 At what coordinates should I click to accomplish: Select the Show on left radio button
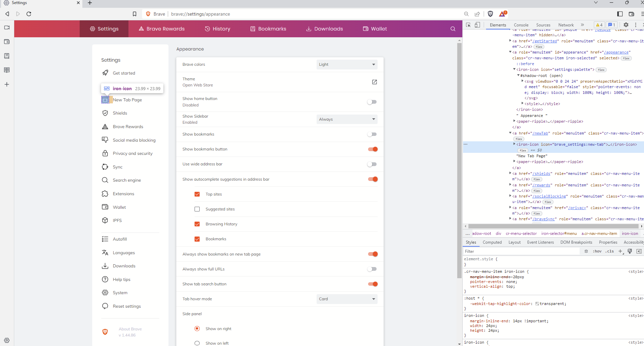click(197, 343)
